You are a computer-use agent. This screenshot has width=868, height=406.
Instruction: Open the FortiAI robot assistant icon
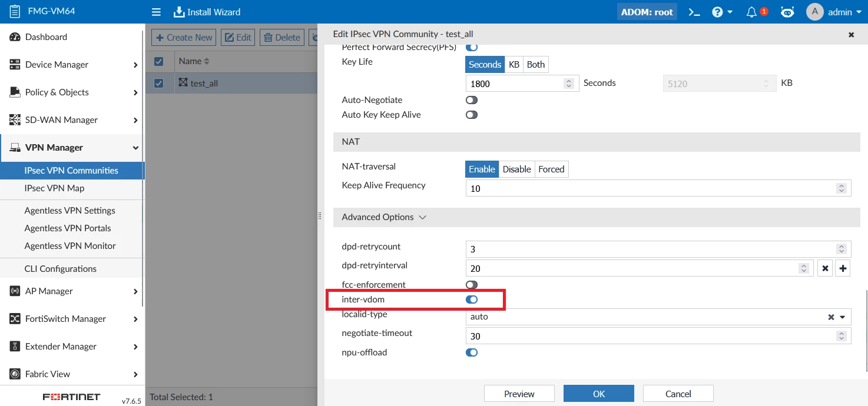787,12
